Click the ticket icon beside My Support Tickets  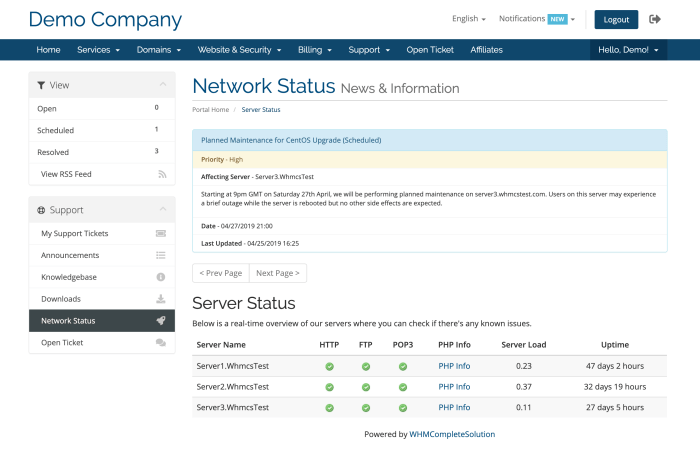pyautogui.click(x=161, y=234)
